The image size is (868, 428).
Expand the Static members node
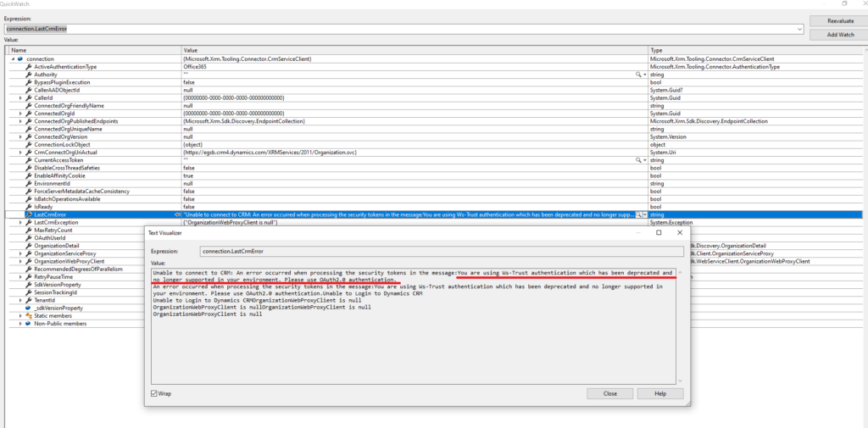[x=20, y=315]
